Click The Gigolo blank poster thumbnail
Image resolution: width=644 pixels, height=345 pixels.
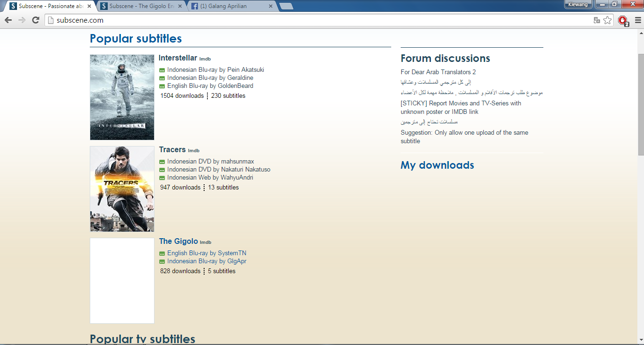[x=122, y=281]
